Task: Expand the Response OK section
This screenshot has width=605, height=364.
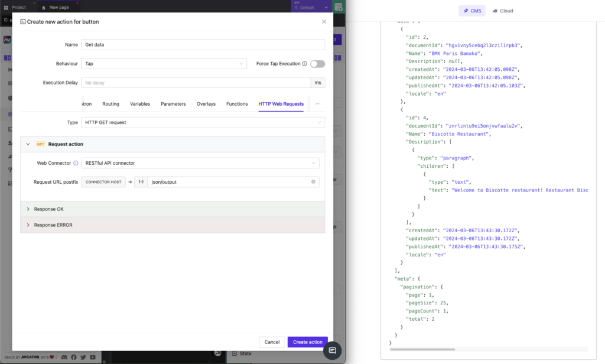Action: [28, 209]
